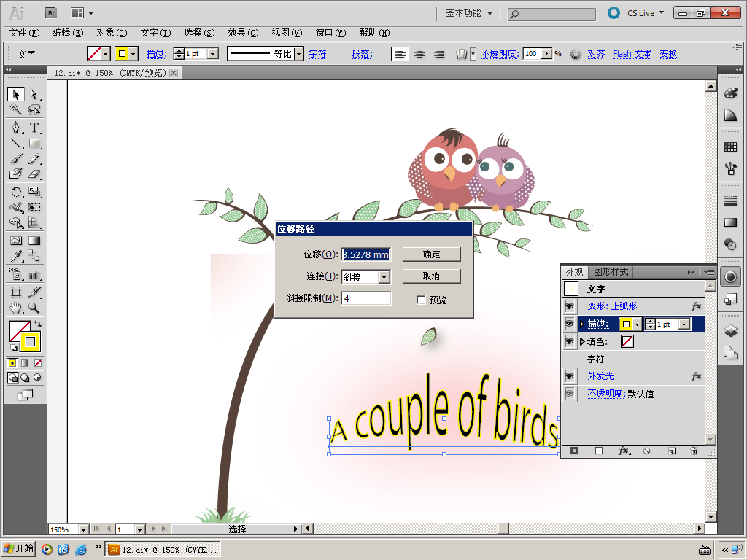The width and height of the screenshot is (747, 560).
Task: Choose the Artboard tool
Action: tap(16, 292)
